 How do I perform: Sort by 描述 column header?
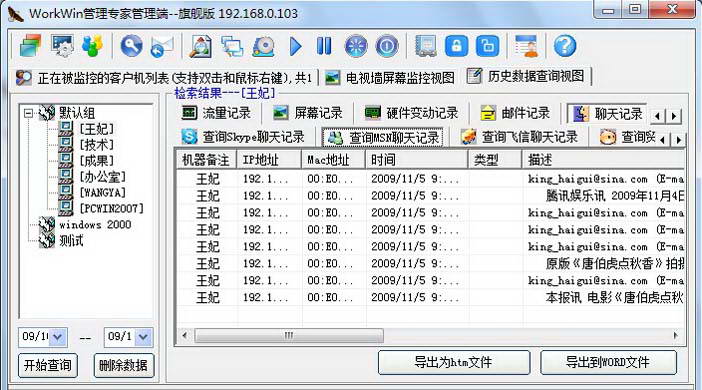[x=604, y=160]
